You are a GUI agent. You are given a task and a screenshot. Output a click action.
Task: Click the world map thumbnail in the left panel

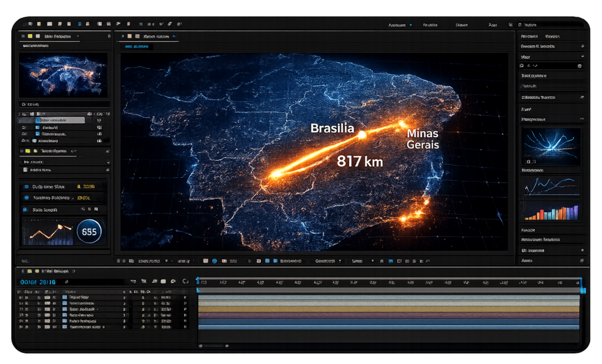tap(63, 75)
